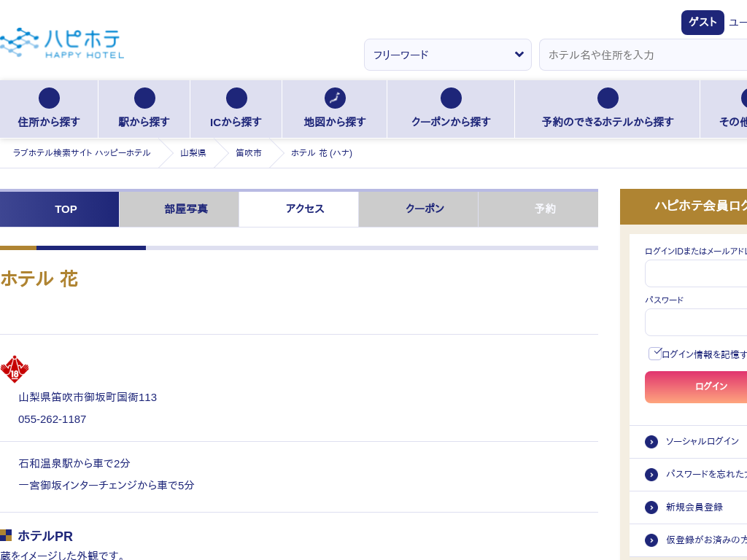Open the フリーワード search type dropdown

[x=447, y=55]
